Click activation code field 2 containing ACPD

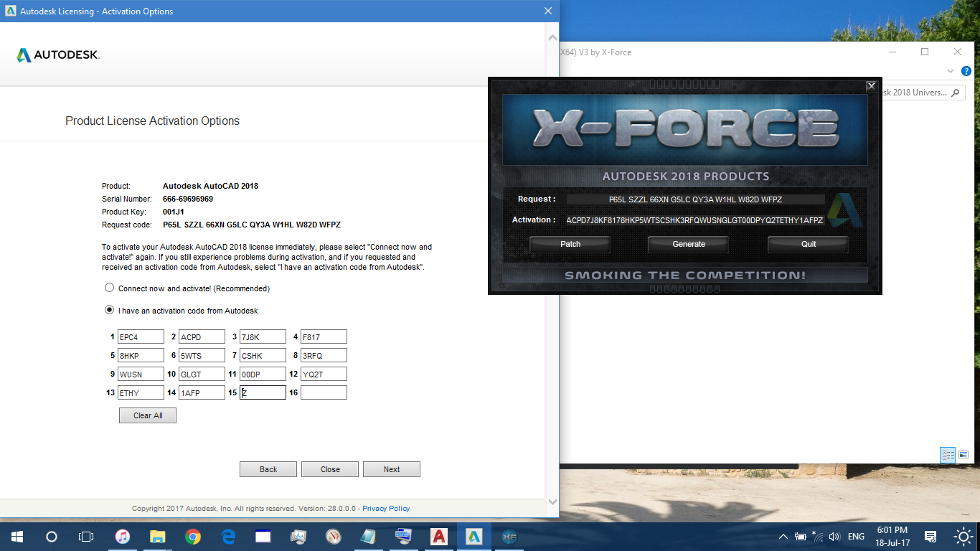(x=202, y=336)
